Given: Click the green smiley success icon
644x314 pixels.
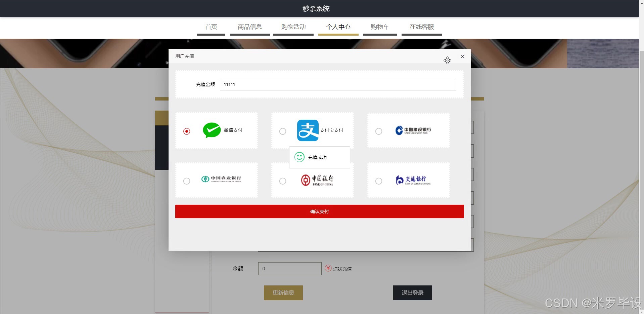Looking at the screenshot, I should click(300, 157).
